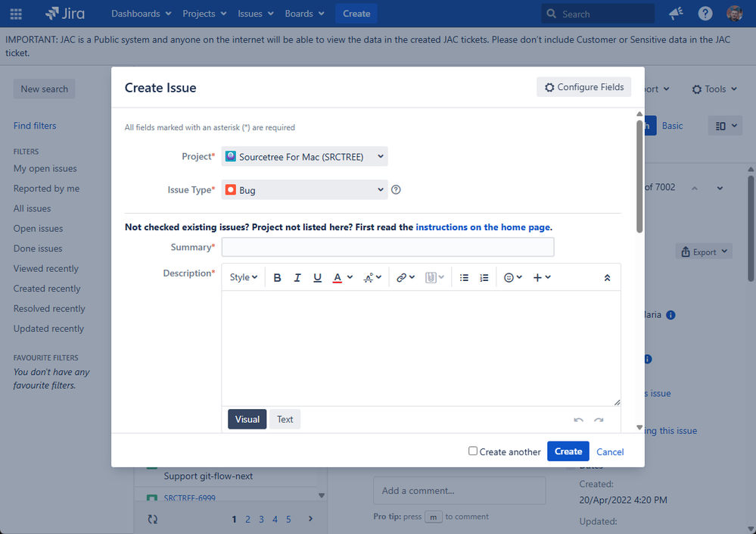Cancel the Create Issue dialog
The height and width of the screenshot is (534, 756).
pos(610,451)
